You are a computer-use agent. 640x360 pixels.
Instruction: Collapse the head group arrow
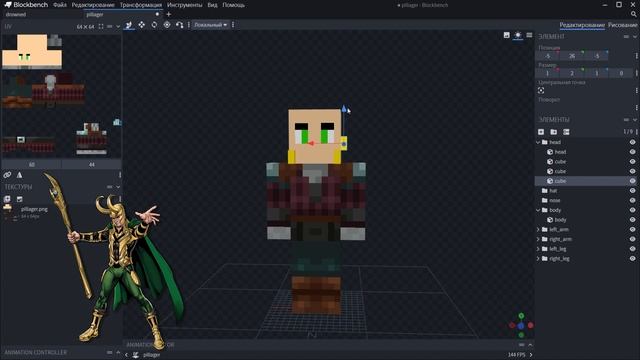[x=538, y=142]
